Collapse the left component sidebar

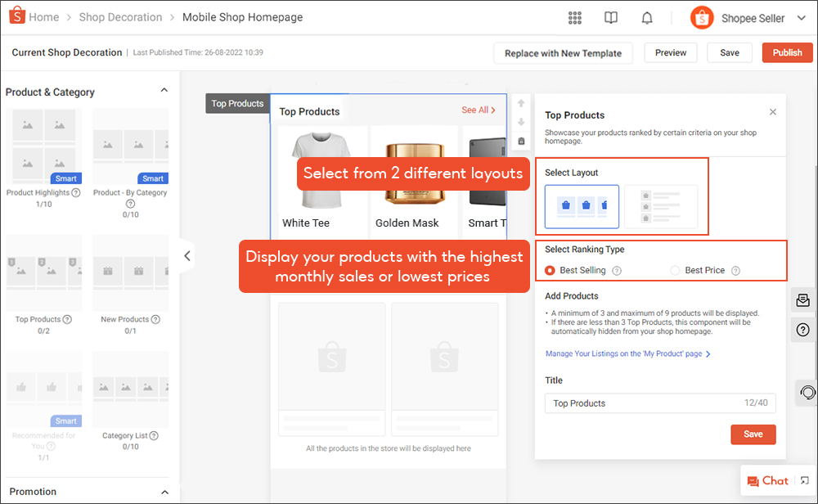pyautogui.click(x=187, y=256)
